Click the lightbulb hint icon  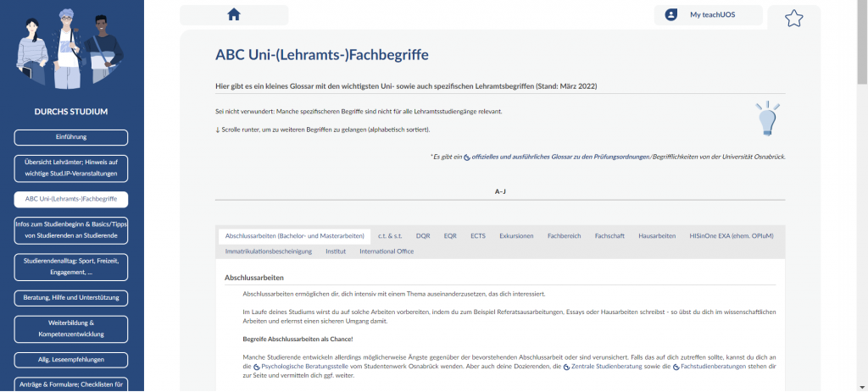[x=766, y=119]
